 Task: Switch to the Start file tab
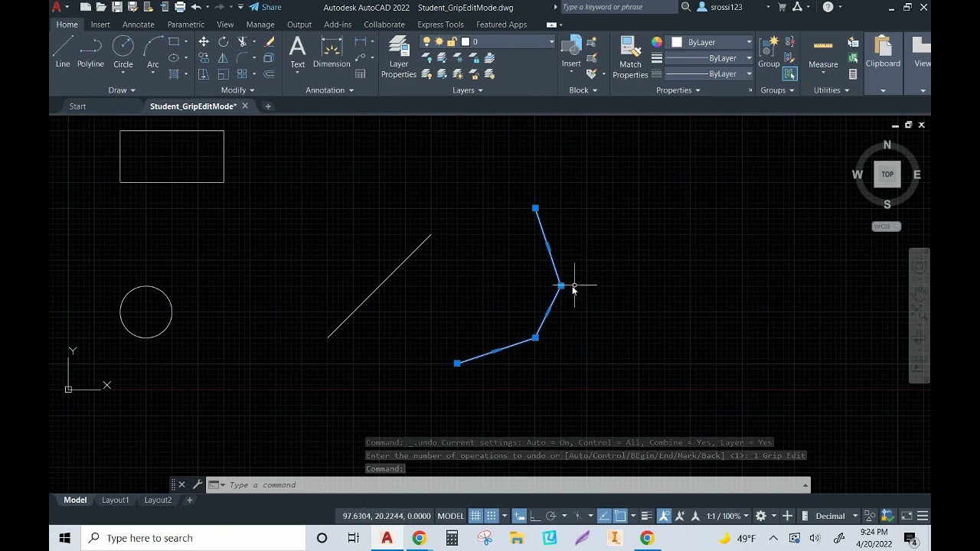(x=77, y=106)
